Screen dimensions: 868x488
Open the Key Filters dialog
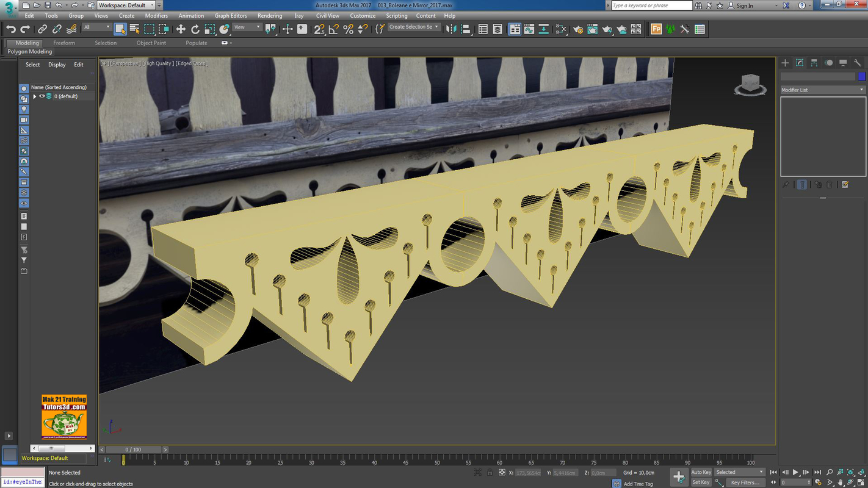coord(745,482)
